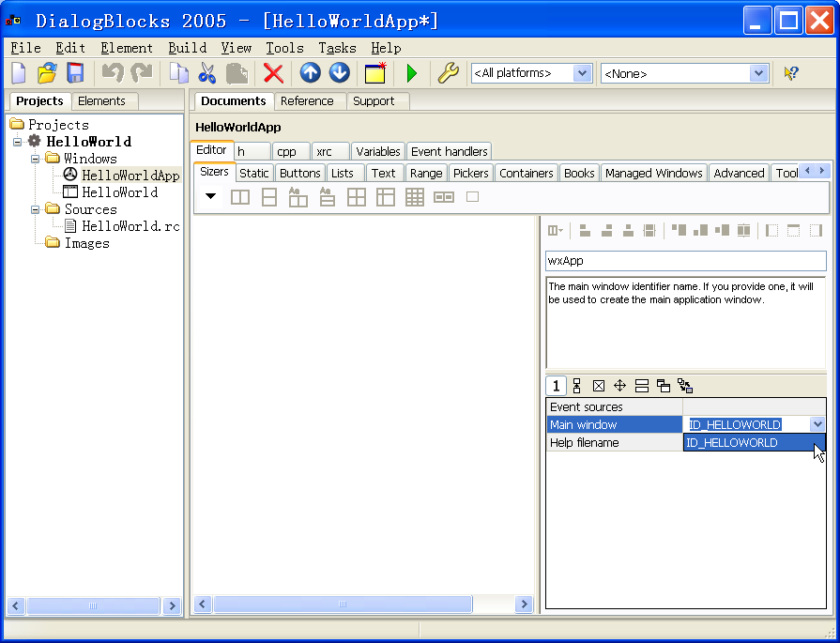
Task: Create a new project with the blank page icon
Action: tap(19, 73)
